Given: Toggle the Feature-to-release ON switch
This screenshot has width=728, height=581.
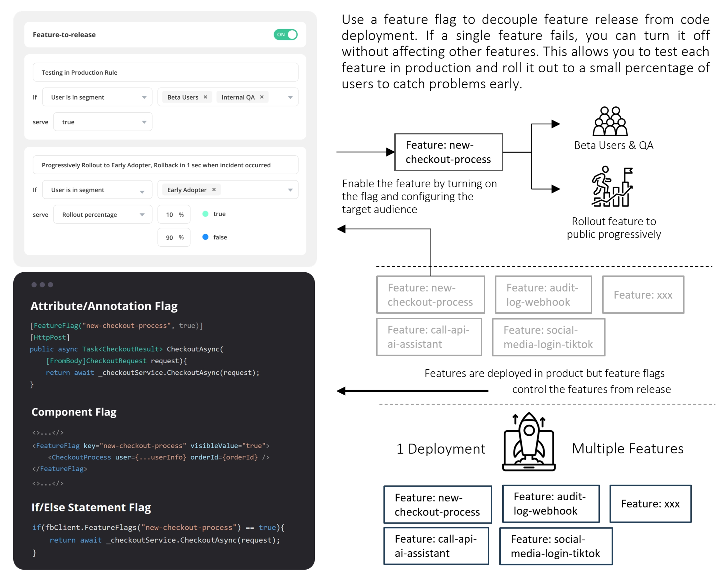Looking at the screenshot, I should point(285,34).
